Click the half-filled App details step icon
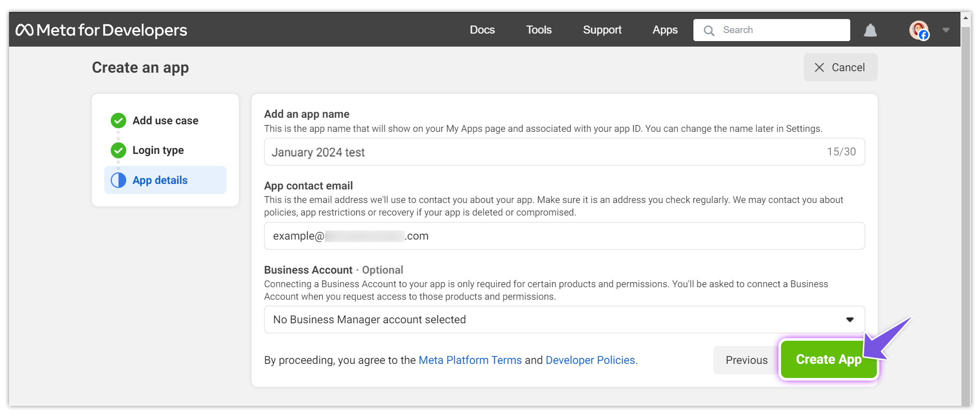This screenshot has height=418, width=980. point(118,180)
